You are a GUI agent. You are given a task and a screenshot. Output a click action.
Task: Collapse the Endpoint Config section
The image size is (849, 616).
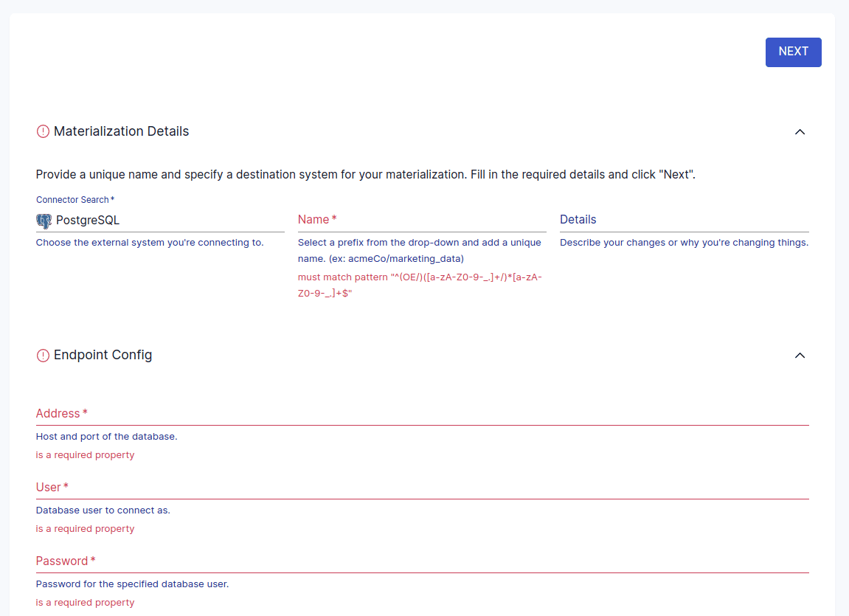[x=800, y=356]
